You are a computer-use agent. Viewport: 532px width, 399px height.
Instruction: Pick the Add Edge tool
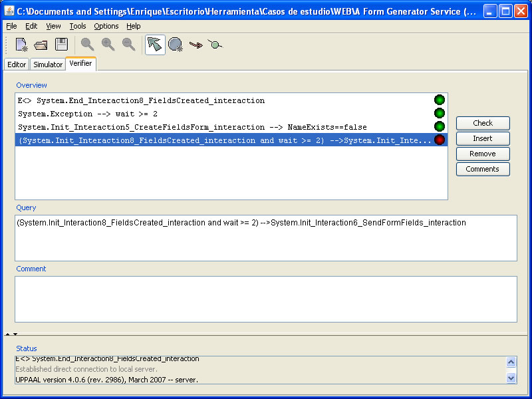196,45
